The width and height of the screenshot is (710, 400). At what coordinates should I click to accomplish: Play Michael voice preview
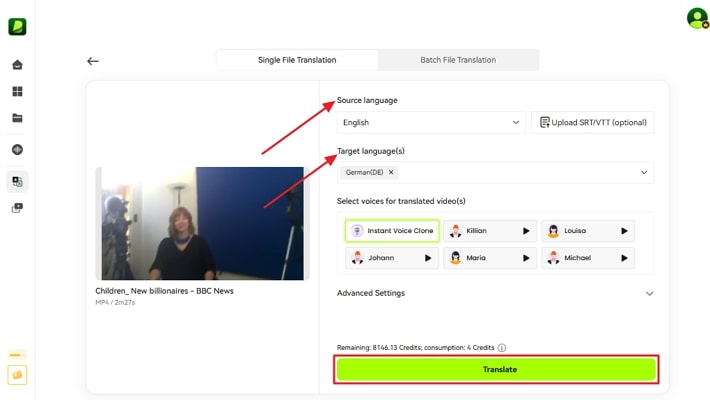624,258
